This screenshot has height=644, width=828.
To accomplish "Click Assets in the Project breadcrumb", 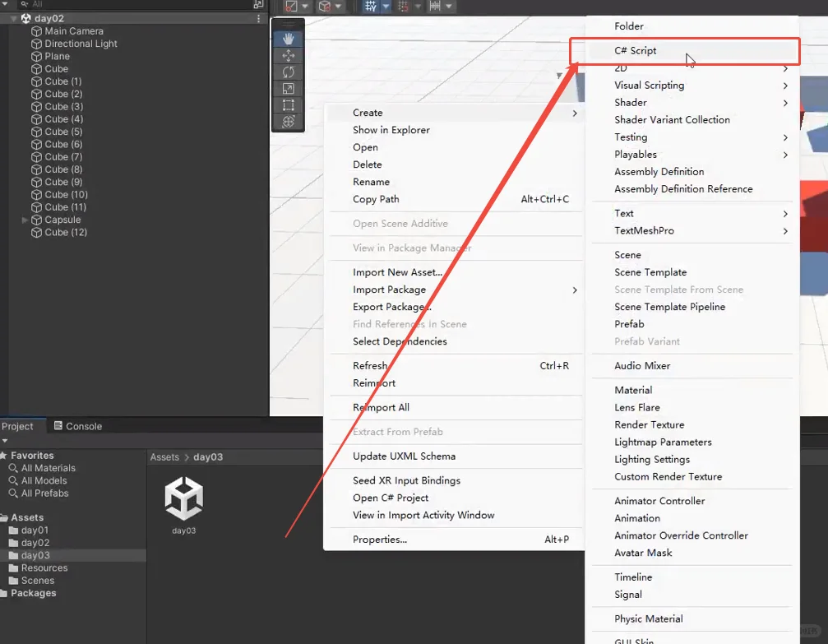I will pos(164,457).
